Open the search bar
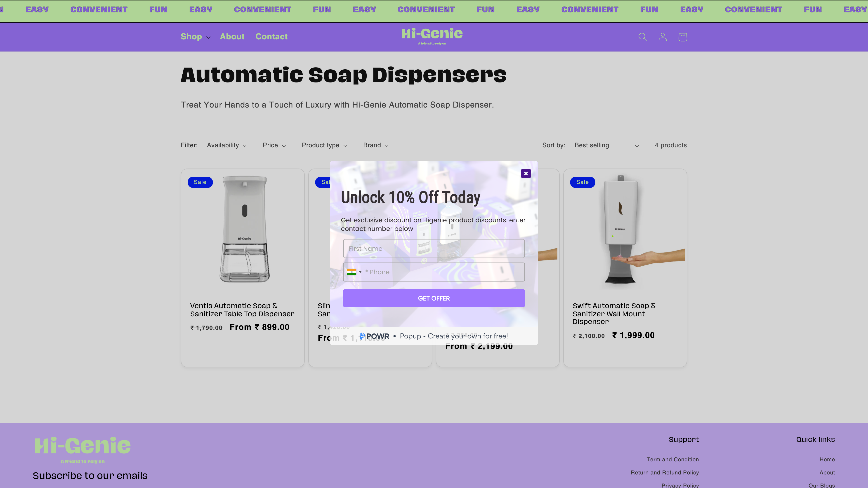Viewport: 868px width, 488px height. (x=643, y=37)
